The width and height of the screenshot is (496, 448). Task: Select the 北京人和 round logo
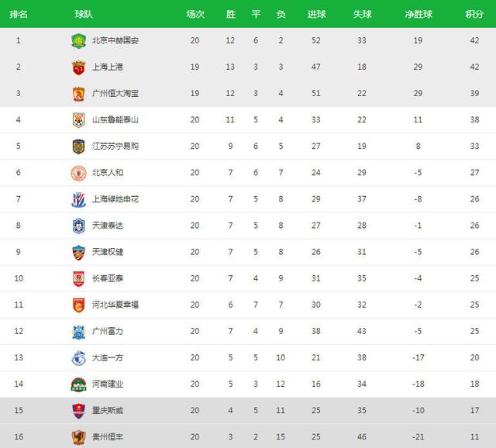[78, 174]
